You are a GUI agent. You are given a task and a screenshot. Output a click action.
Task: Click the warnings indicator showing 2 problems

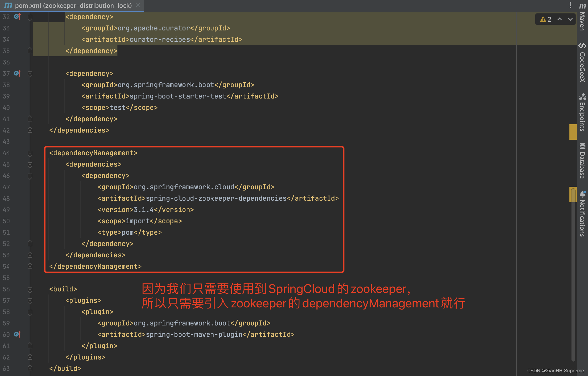click(546, 19)
